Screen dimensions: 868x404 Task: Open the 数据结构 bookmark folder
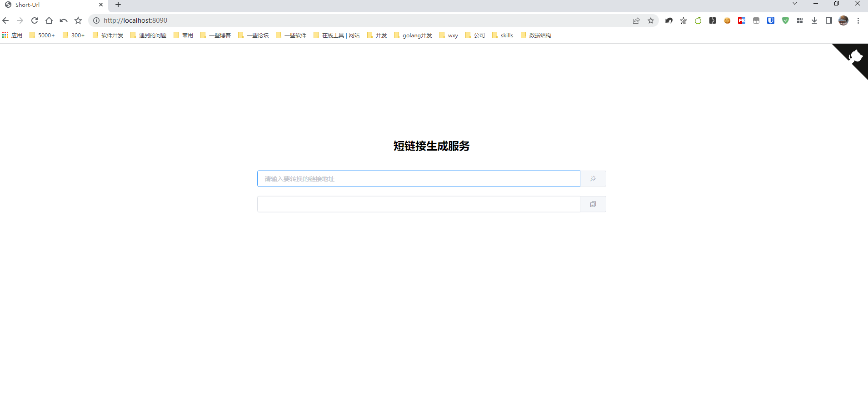(536, 35)
